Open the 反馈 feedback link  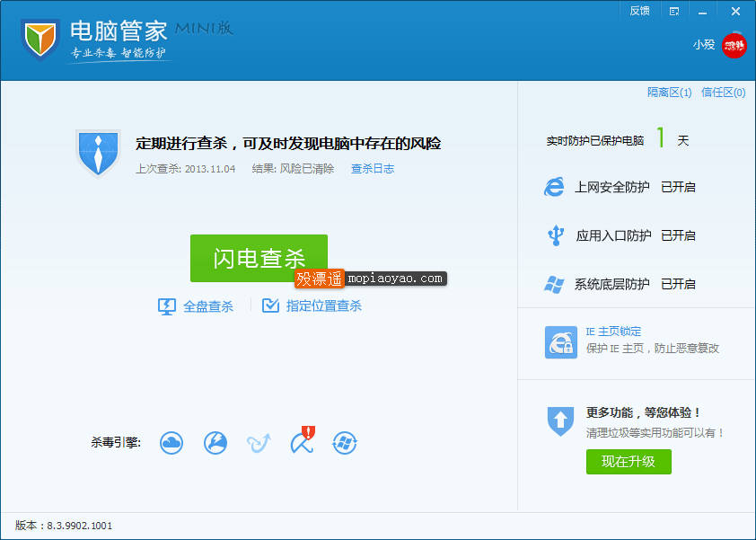[639, 11]
